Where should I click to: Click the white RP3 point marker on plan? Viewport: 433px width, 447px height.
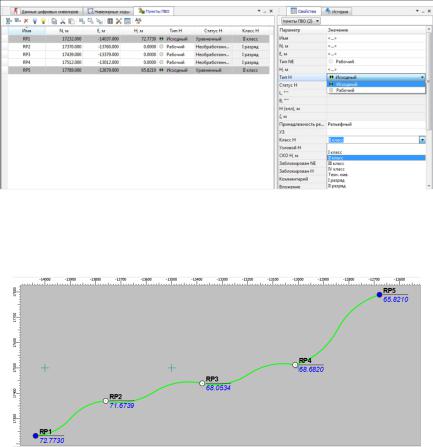202,383
